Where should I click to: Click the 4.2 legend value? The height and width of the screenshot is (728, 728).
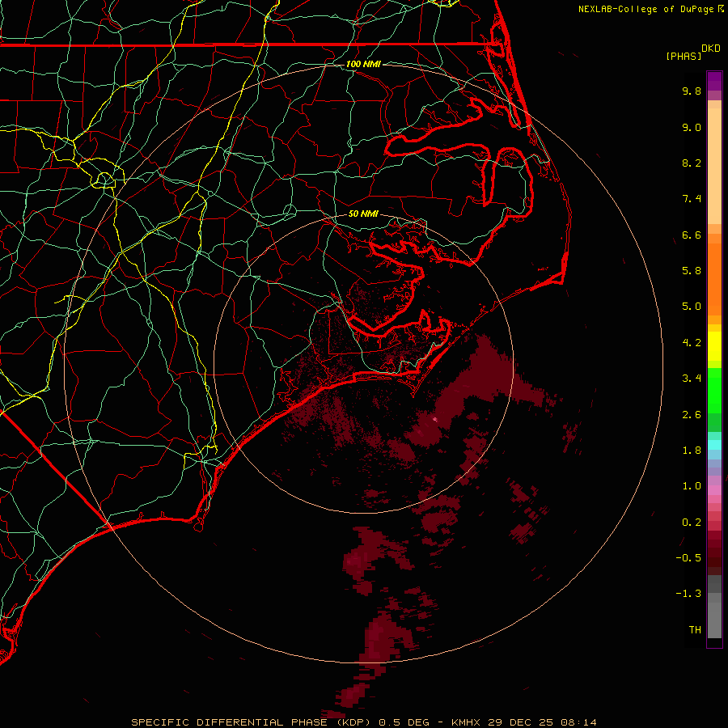pos(692,343)
